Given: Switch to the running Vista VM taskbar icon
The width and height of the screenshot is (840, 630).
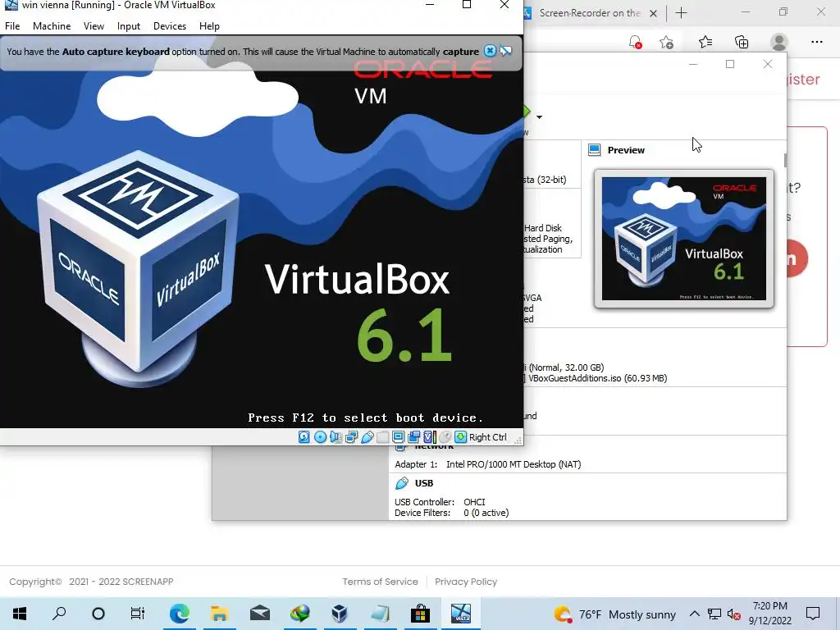Looking at the screenshot, I should (x=461, y=614).
